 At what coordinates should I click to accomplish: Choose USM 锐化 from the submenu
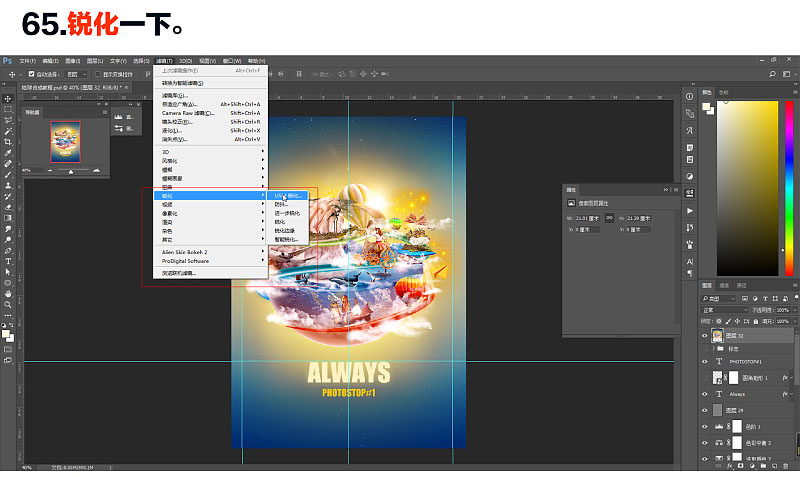tap(288, 195)
